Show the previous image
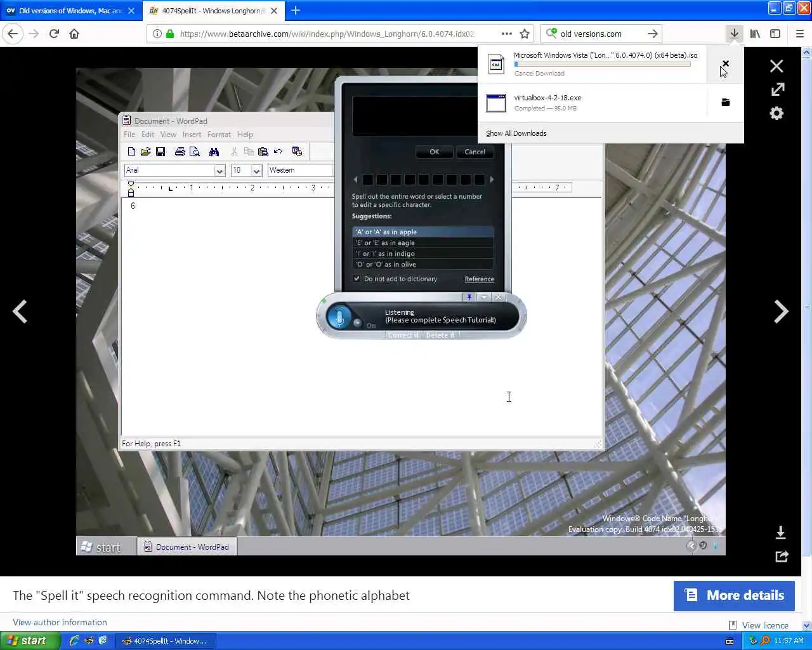 20,311
